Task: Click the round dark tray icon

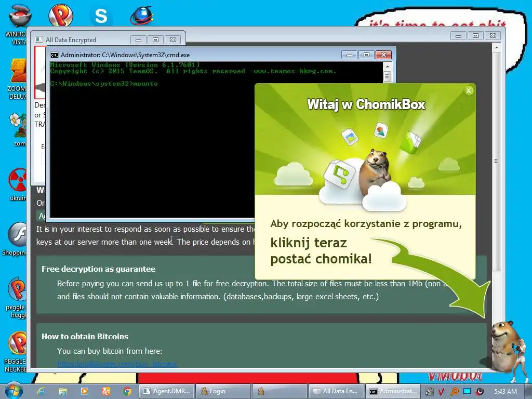Action: (480, 392)
